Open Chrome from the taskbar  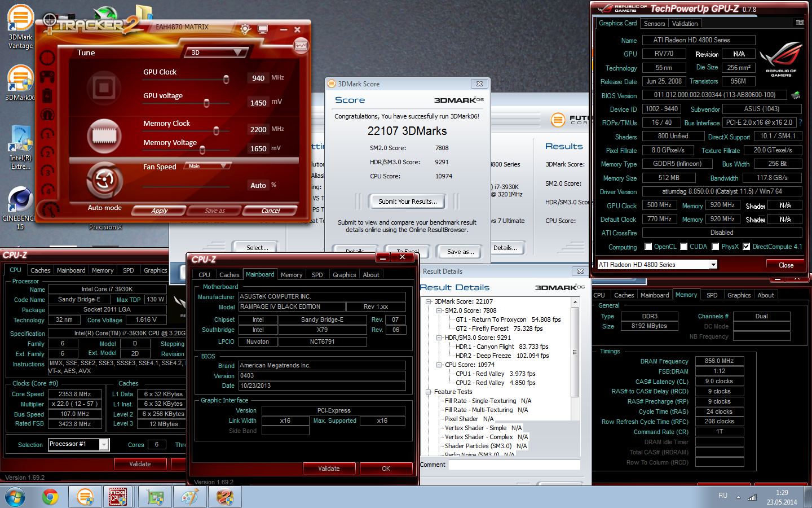point(50,497)
